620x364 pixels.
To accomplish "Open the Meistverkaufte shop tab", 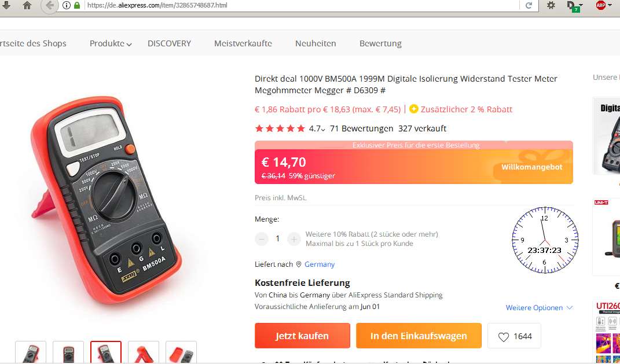I will tap(243, 43).
